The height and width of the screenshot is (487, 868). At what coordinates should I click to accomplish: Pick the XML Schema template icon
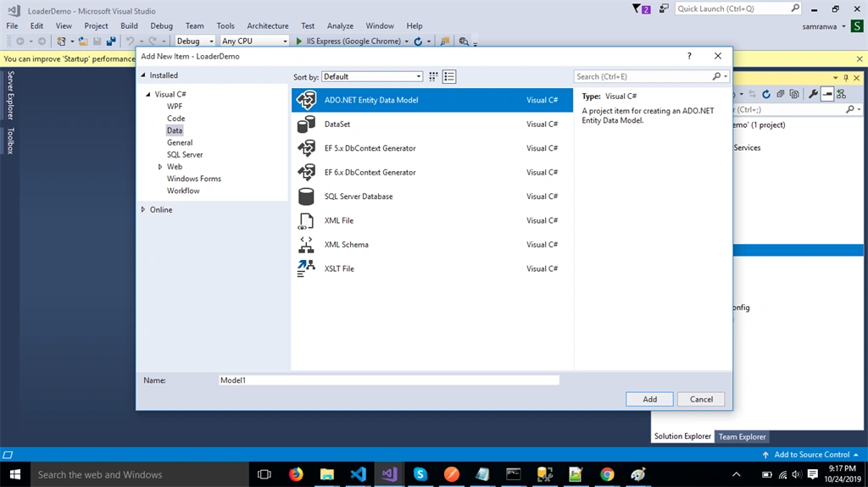pos(306,245)
